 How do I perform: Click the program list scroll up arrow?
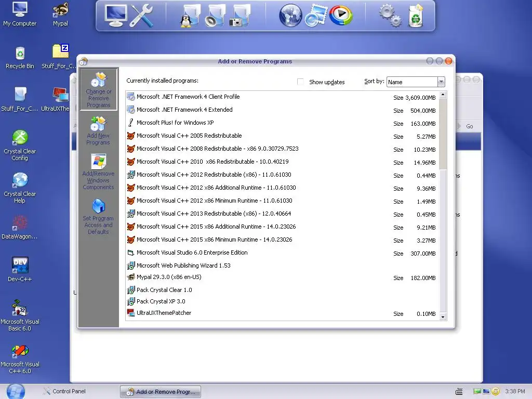[443, 95]
